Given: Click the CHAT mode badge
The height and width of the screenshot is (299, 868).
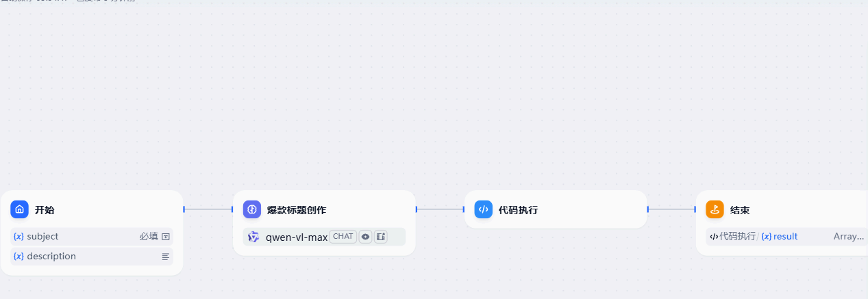Looking at the screenshot, I should click(x=343, y=237).
